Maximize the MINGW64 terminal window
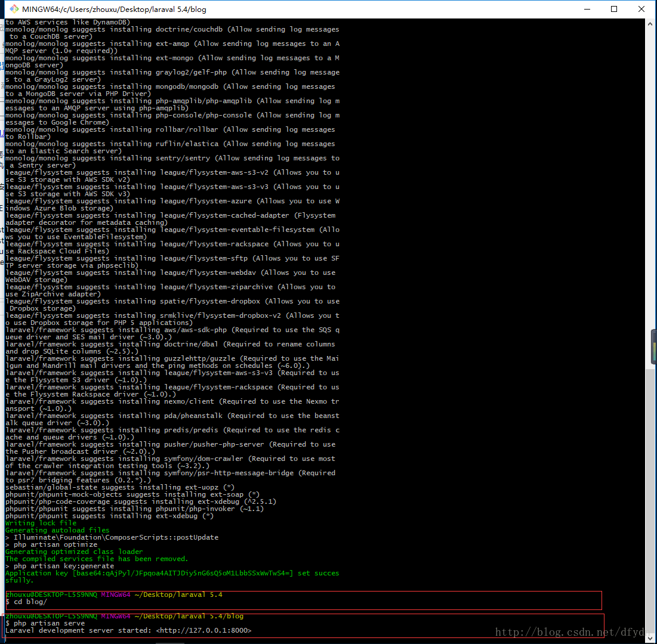This screenshot has height=644, width=657. [x=614, y=9]
